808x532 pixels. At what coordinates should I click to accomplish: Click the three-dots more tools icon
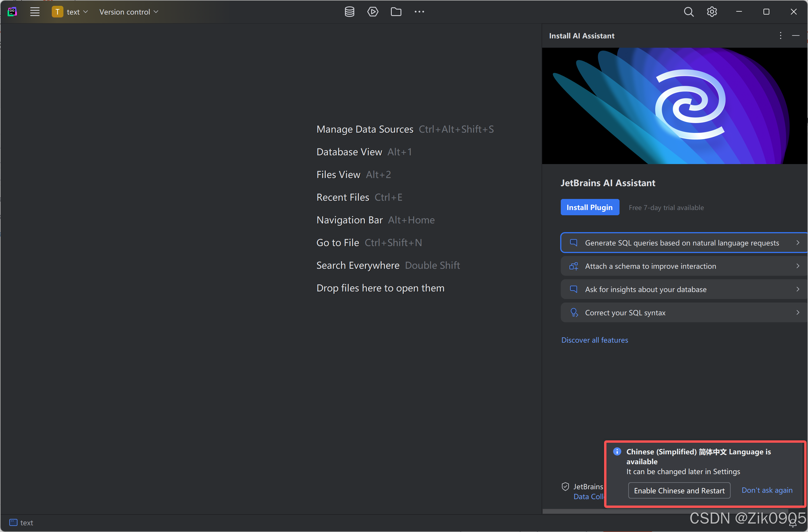point(419,12)
